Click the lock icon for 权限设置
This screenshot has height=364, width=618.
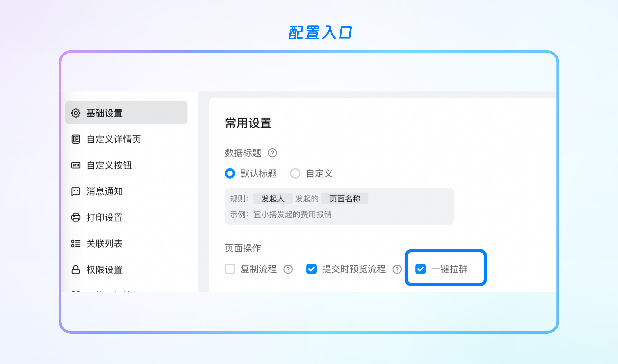coord(76,270)
